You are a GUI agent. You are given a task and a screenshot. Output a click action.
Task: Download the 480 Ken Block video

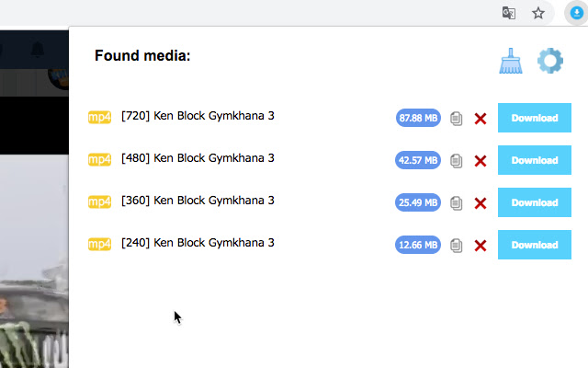click(x=535, y=160)
